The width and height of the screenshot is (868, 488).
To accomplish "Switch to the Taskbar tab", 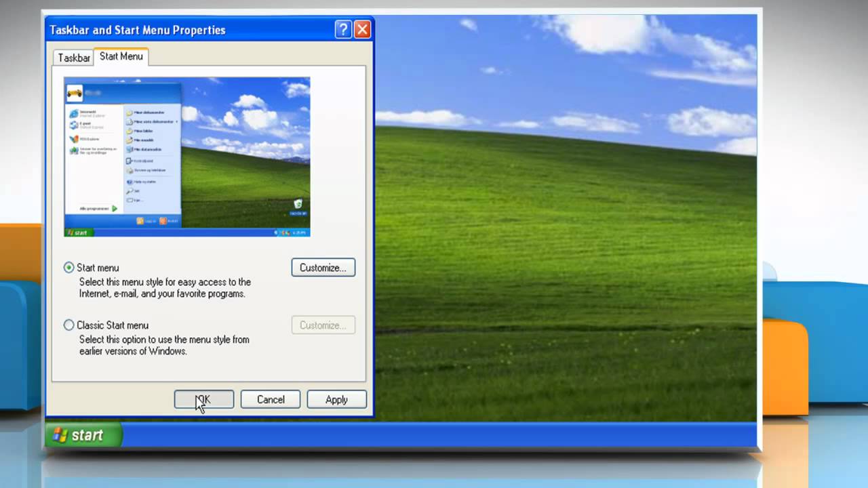I will tap(74, 58).
